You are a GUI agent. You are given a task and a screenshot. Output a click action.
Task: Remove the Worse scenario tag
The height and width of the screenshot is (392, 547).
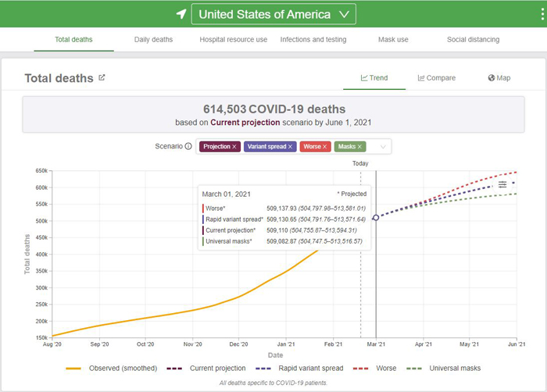point(324,147)
